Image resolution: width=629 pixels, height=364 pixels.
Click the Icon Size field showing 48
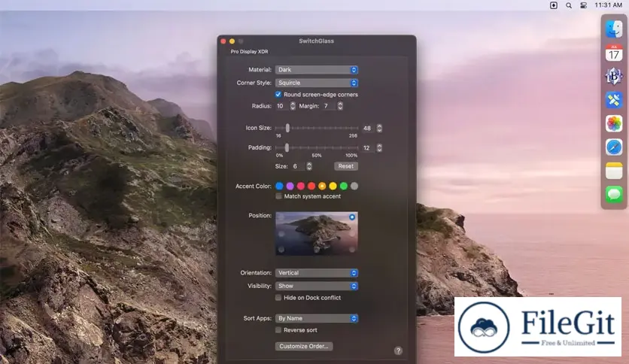click(368, 129)
